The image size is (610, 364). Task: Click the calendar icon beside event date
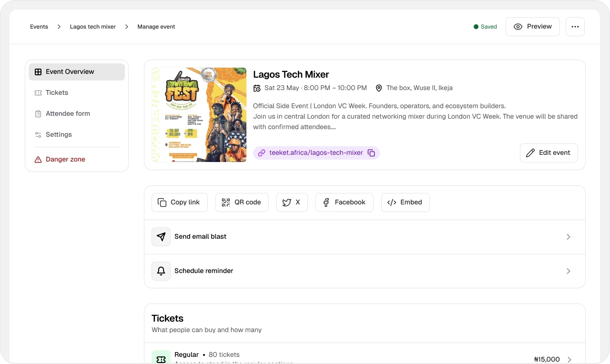coord(257,88)
